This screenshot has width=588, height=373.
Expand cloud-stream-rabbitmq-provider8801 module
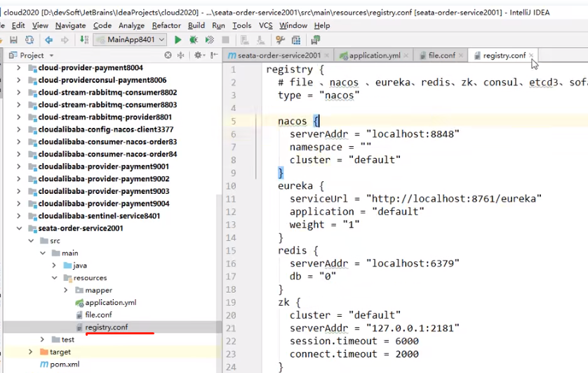[18, 117]
